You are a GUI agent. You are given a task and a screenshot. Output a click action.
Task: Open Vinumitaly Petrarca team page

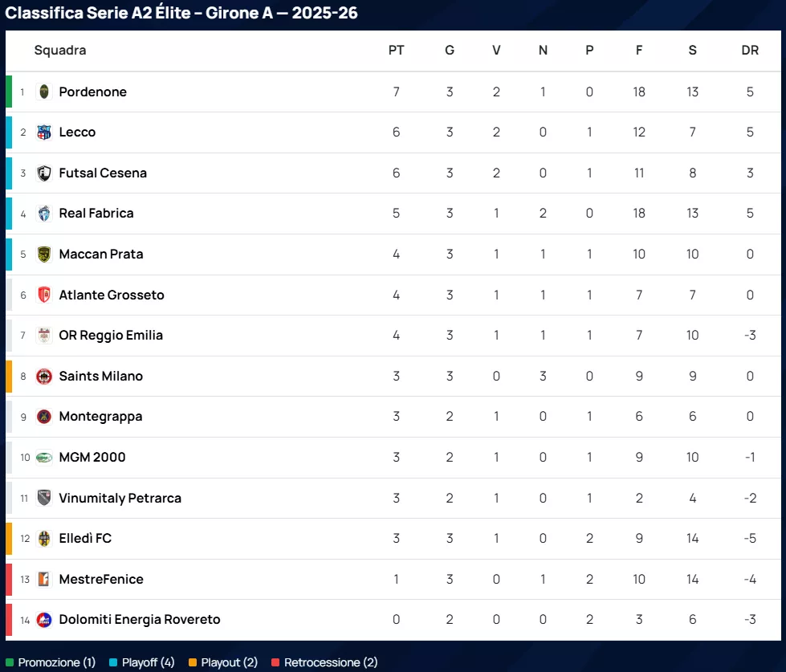[120, 499]
